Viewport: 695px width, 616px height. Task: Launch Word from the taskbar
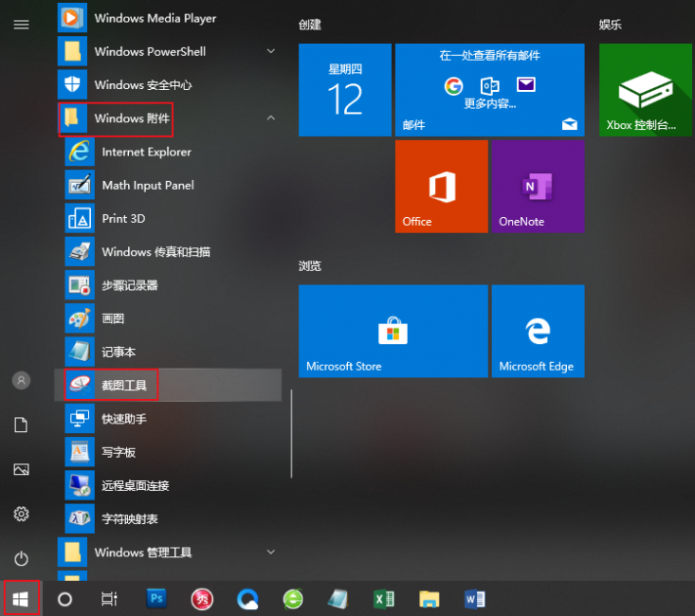point(475,599)
